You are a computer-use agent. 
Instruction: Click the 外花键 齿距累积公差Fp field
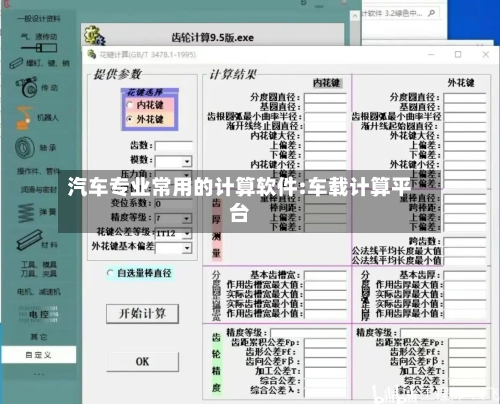[x=467, y=343]
